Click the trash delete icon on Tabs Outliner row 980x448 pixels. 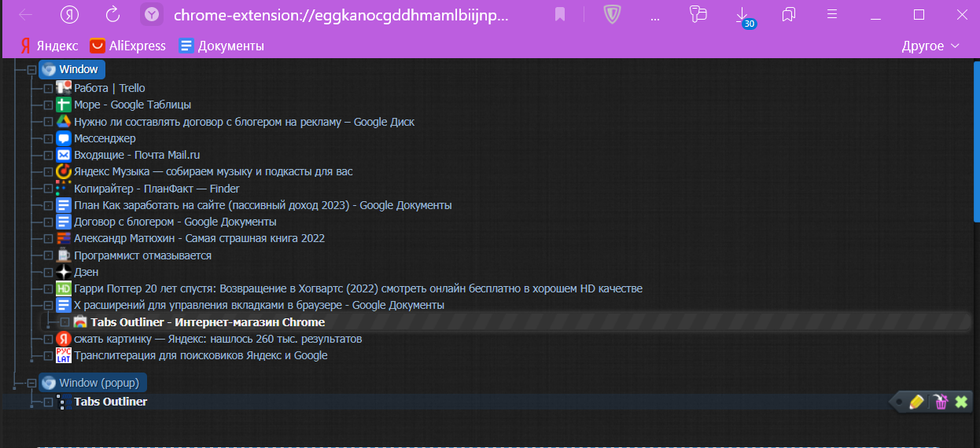click(x=941, y=402)
